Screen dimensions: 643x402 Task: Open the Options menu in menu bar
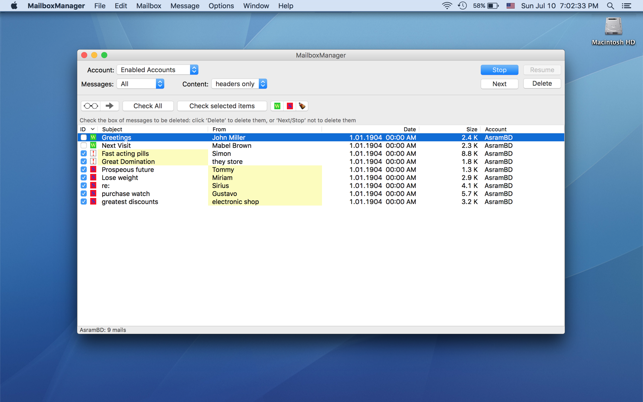click(x=221, y=6)
